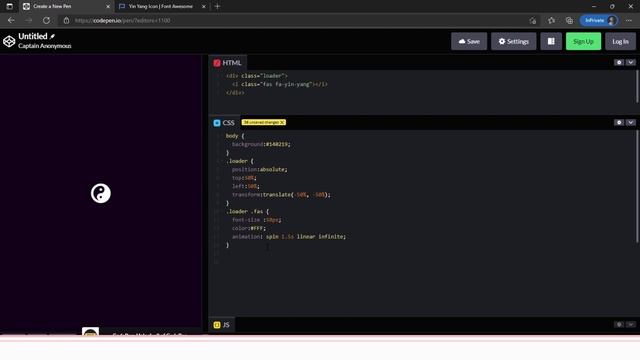Open the tab actions menu icon
The height and width of the screenshot is (360, 640).
click(x=9, y=7)
